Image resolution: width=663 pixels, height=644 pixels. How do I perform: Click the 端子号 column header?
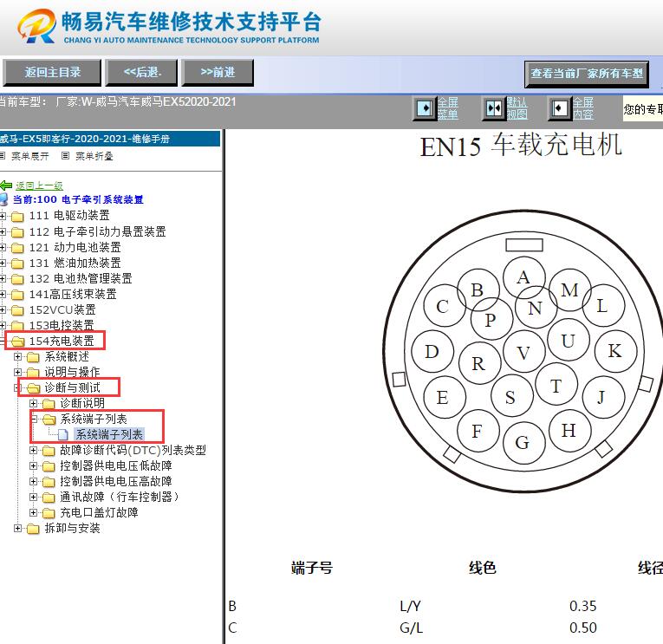point(312,568)
